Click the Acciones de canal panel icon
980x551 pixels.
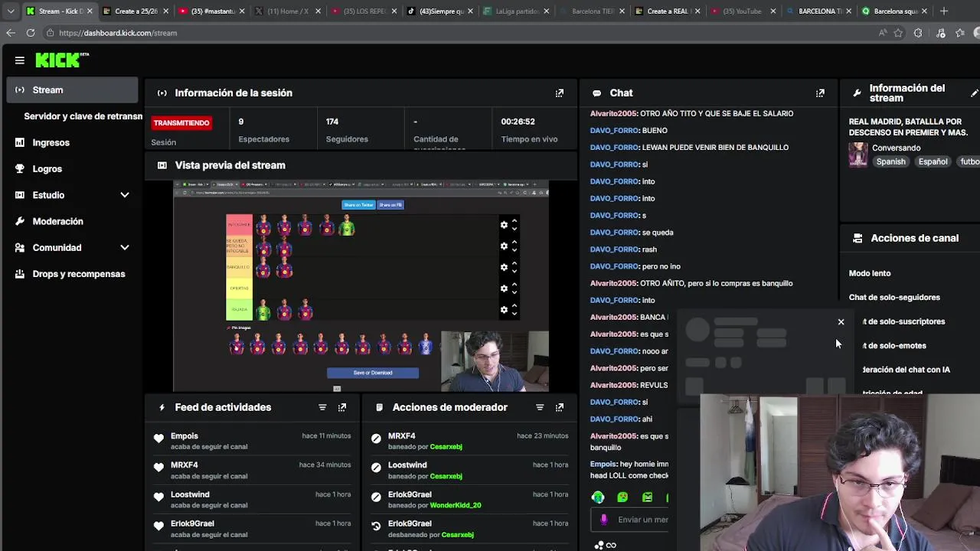pyautogui.click(x=857, y=238)
